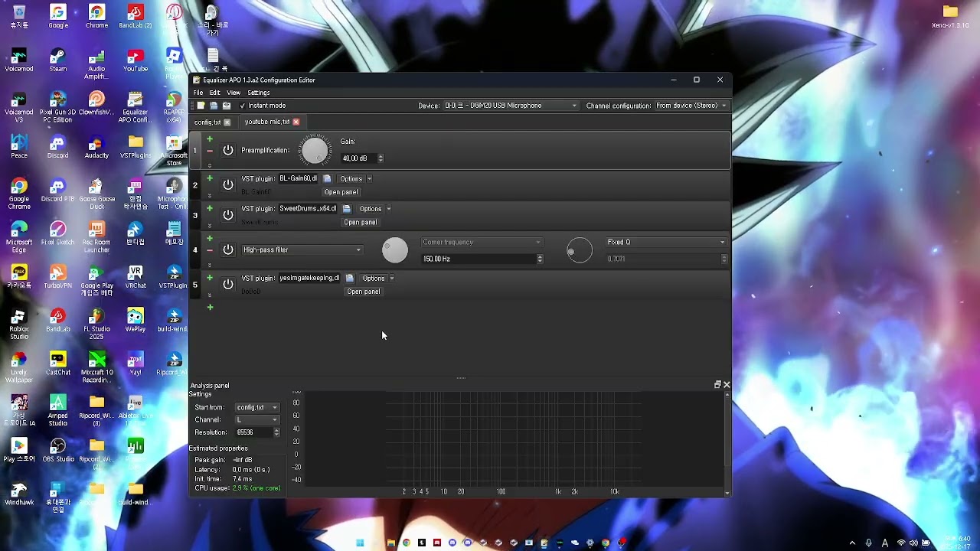This screenshot has height=551, width=980.
Task: Switch to the config.txt tab
Action: pos(207,122)
